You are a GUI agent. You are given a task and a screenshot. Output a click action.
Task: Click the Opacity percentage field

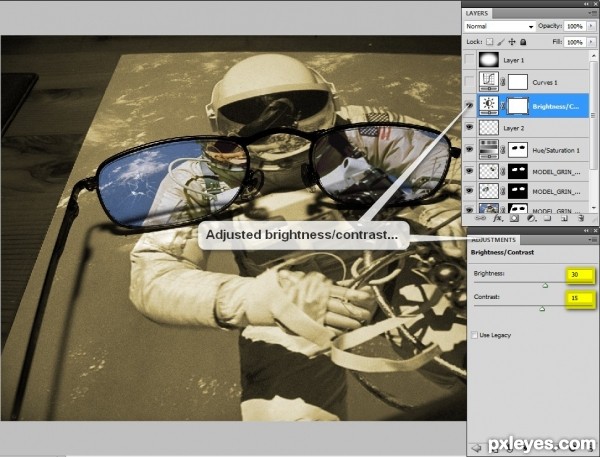(x=575, y=26)
